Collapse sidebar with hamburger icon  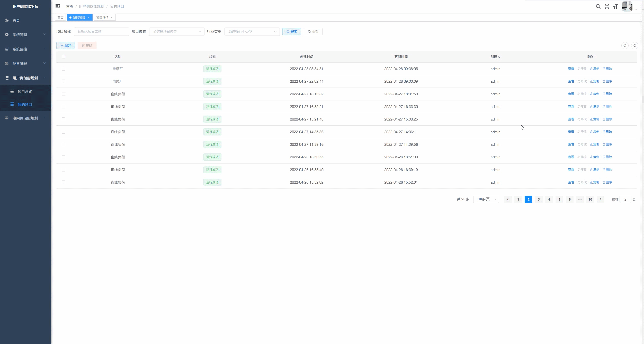(58, 6)
